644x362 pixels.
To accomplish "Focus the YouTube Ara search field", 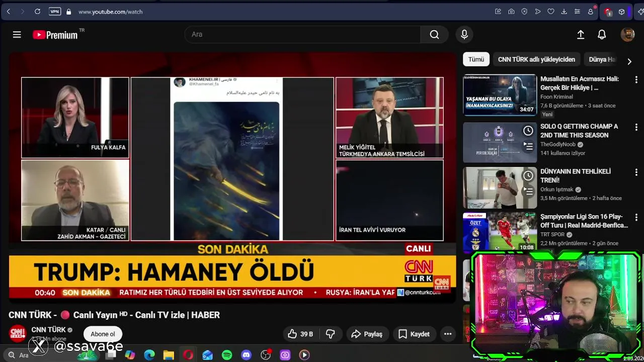I will coord(302,34).
